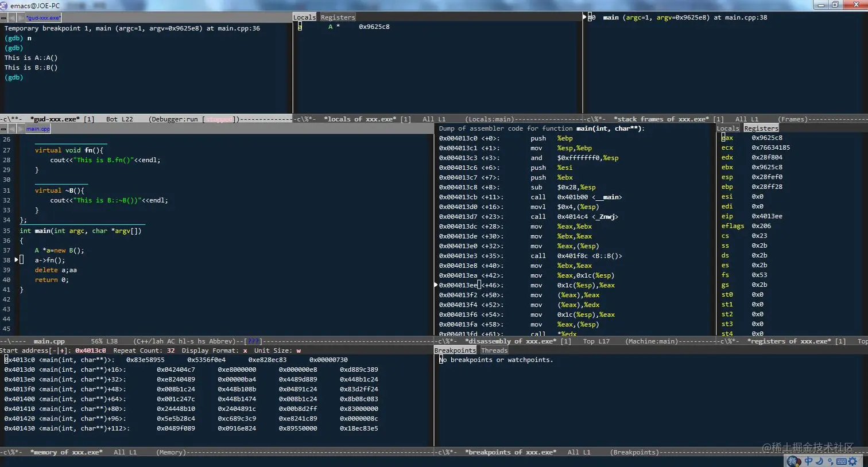The image size is (868, 467).
Task: Switch to Locals tab in top locals window
Action: click(304, 17)
